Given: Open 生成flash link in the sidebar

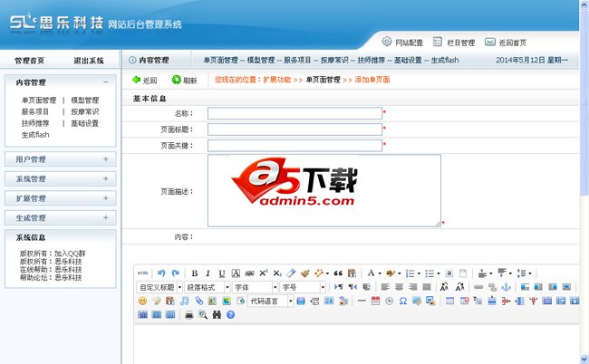Looking at the screenshot, I should [x=35, y=135].
